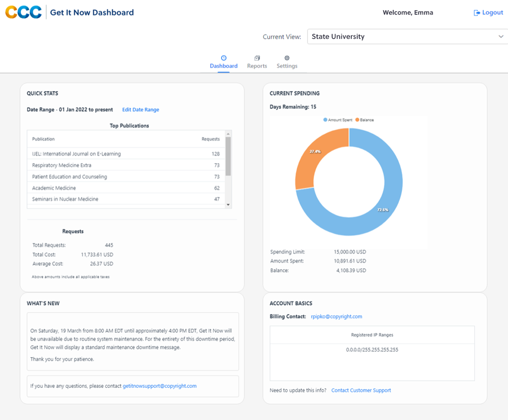Select the Respiratory Medicine Extra row
Screen dimensions: 508x420
126,165
